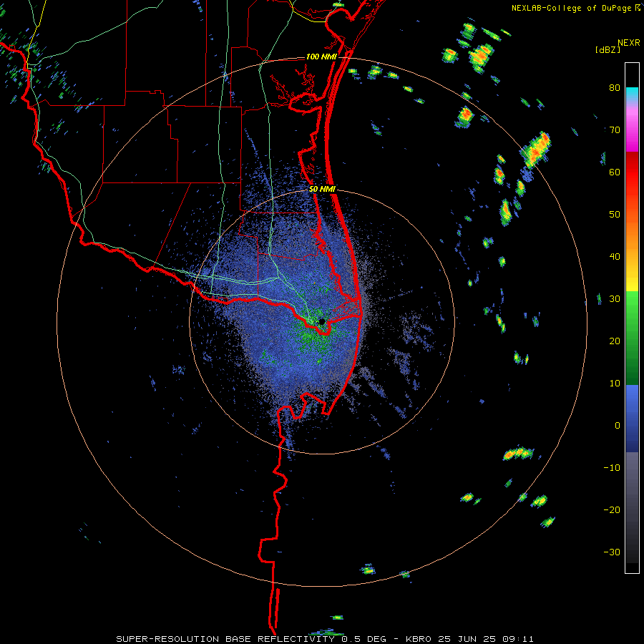Click the black radar site dot at map center
The height and width of the screenshot is (644, 644).
[322, 321]
